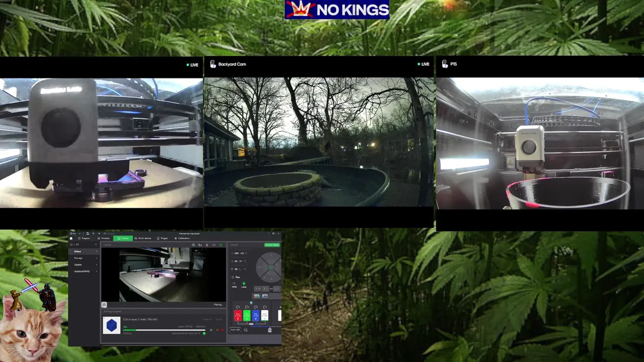Click the green camera settings icon

220,245
